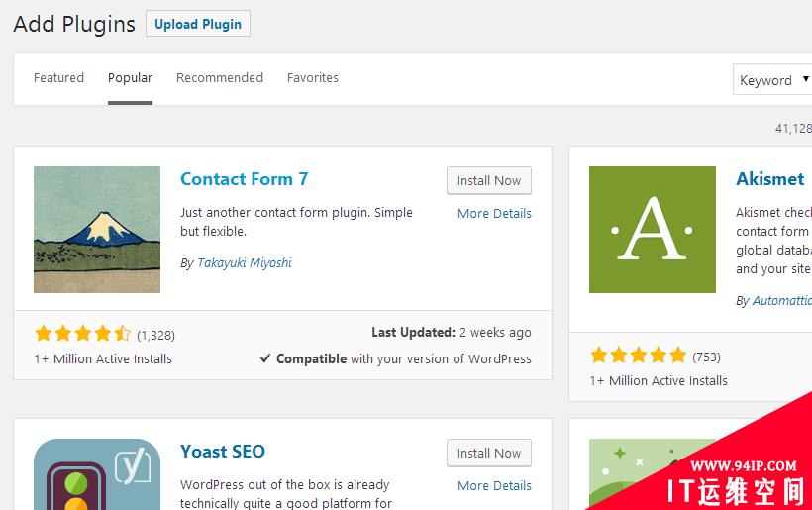
Task: Click '1+ Million Active Installs' under Akismet
Action: (x=659, y=380)
